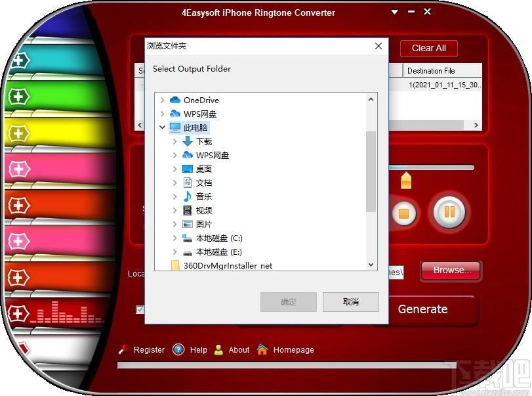Select the 此电脑 computer icon
This screenshot has width=532, height=396.
coord(175,127)
